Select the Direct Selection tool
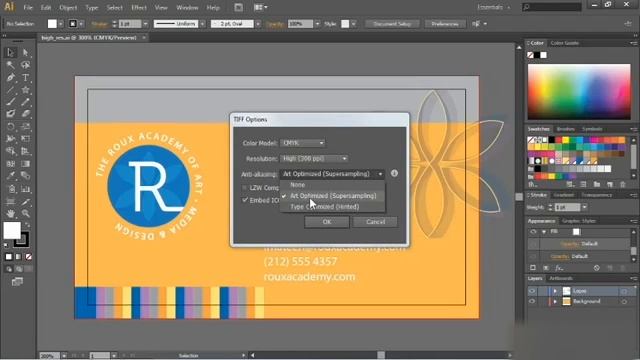640x360 pixels. click(25, 52)
